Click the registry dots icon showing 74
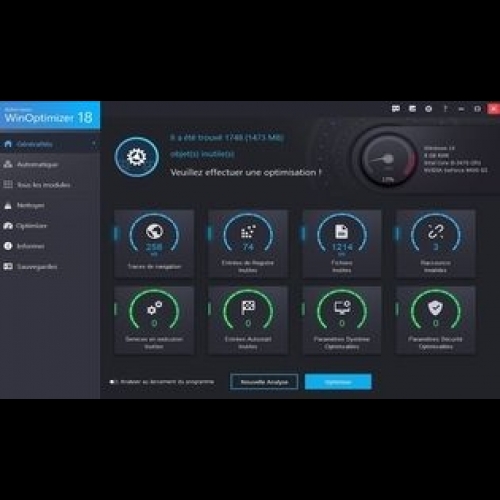The image size is (500, 500). 248,231
